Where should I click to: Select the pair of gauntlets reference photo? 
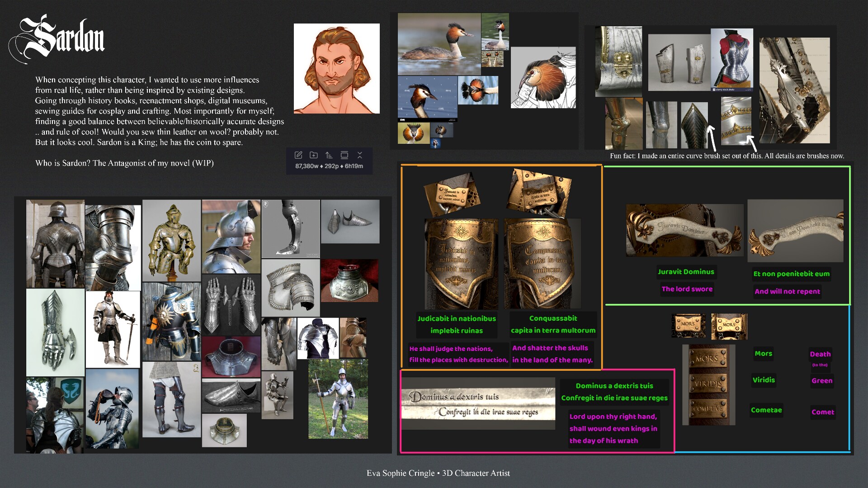click(x=231, y=304)
